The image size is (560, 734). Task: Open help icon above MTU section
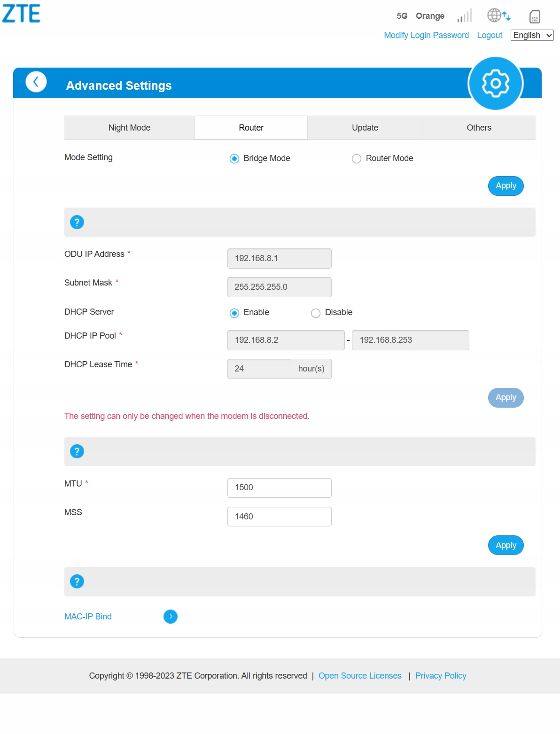click(x=77, y=451)
